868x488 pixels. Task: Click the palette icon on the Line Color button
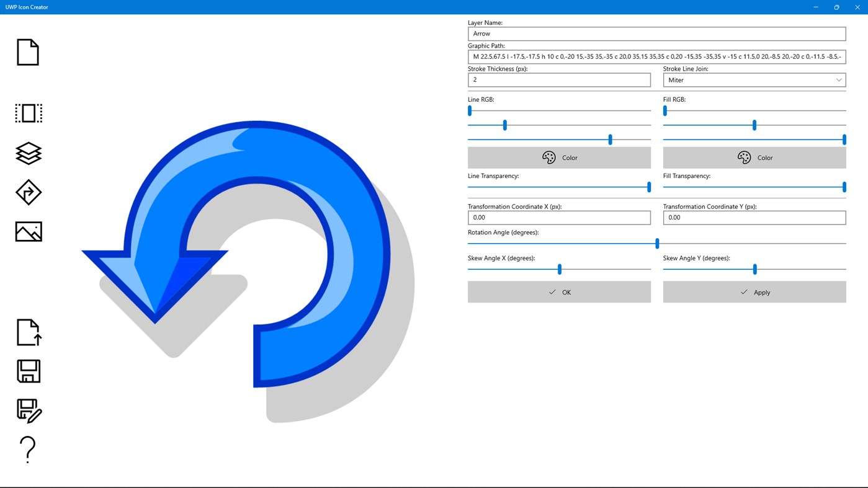(x=548, y=157)
